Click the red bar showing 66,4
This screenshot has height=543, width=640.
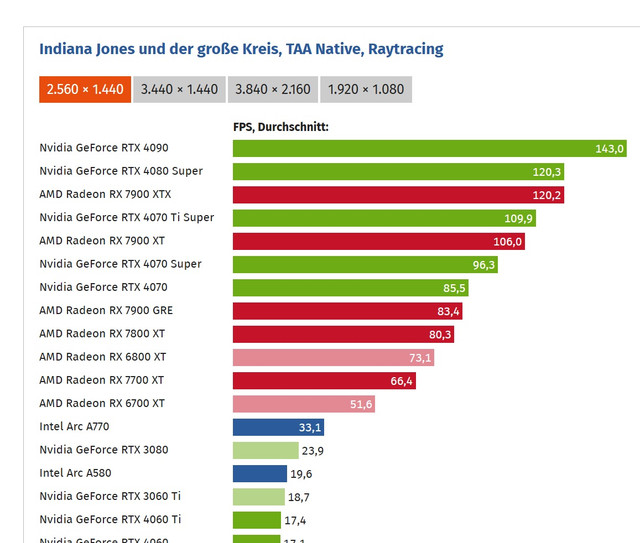coord(324,381)
